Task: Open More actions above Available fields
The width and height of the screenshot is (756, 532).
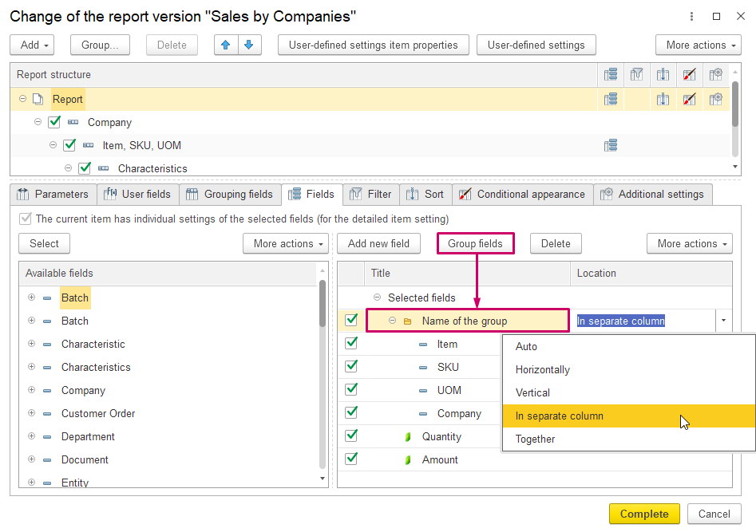Action: coord(286,243)
